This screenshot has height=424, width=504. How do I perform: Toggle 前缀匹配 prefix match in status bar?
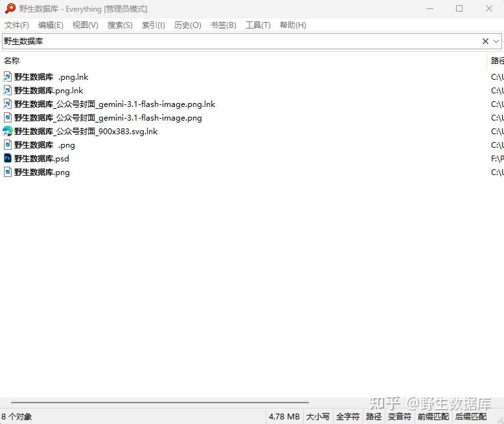pyautogui.click(x=433, y=417)
